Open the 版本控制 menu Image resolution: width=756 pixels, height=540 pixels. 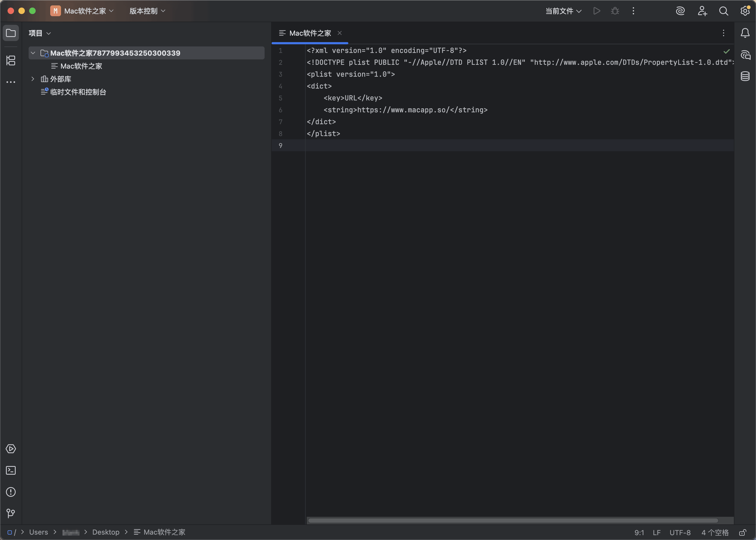tap(147, 11)
